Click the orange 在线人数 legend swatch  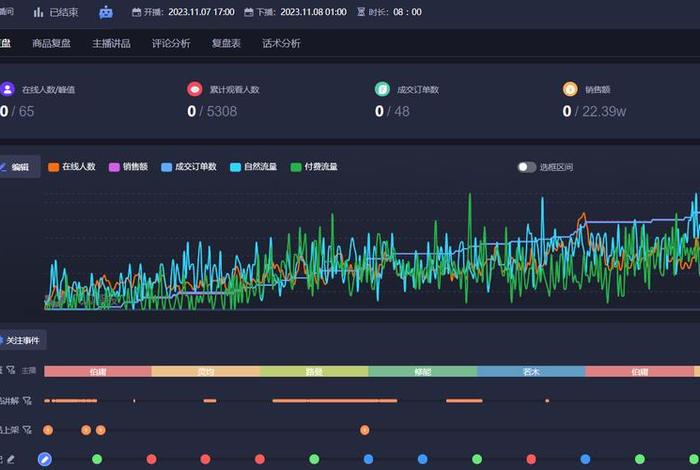coord(54,167)
